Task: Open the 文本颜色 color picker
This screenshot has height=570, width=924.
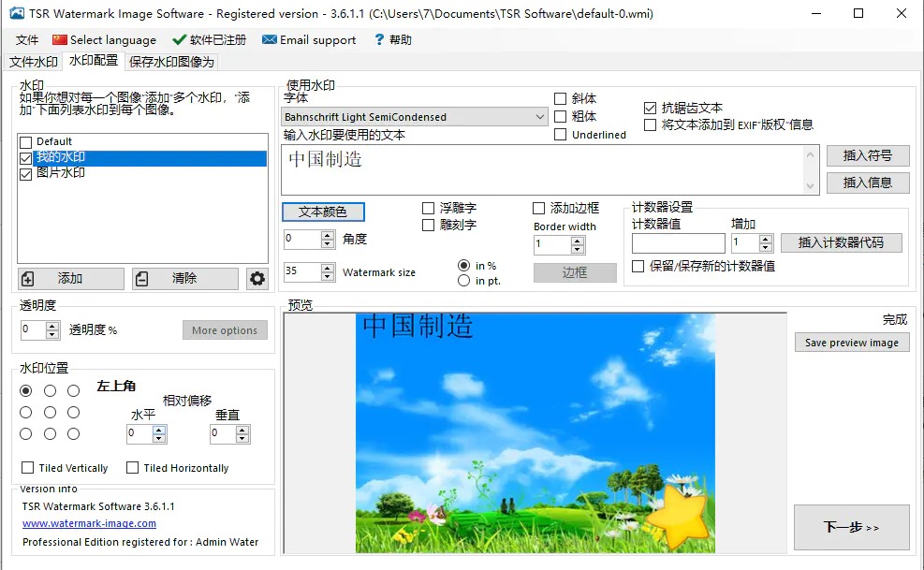Action: 323,212
